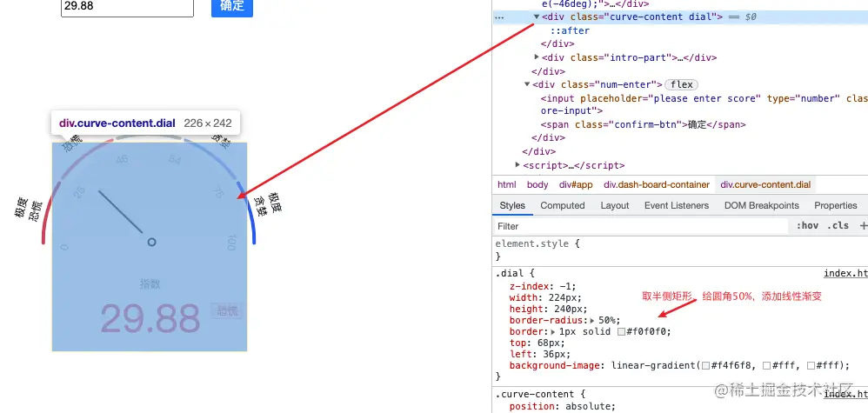Open index.html source link for .dial rule
Viewport: 868px width, 413px height.
[845, 274]
